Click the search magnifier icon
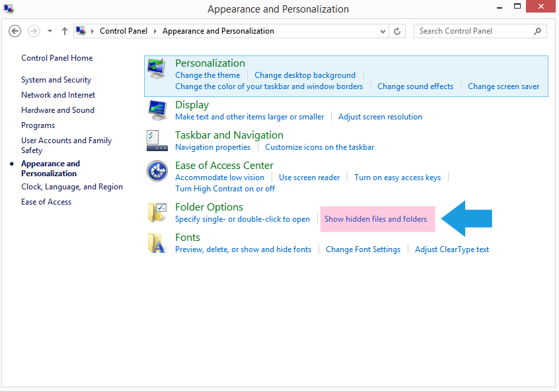Image resolution: width=559 pixels, height=392 pixels. click(538, 31)
